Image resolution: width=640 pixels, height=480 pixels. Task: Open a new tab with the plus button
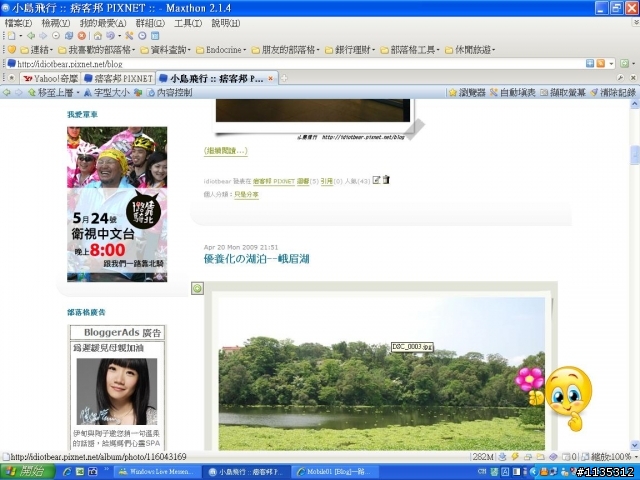pos(284,78)
